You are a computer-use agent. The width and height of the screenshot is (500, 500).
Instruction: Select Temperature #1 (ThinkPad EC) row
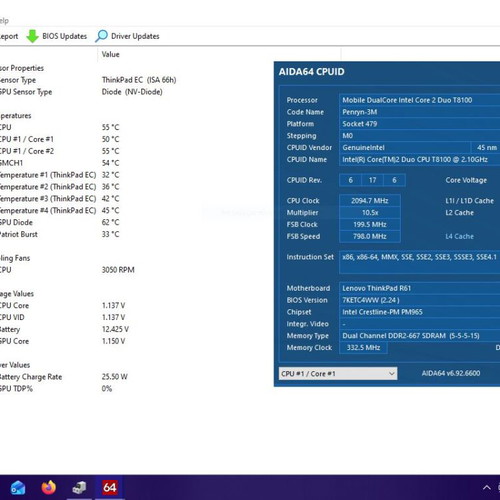[60, 175]
